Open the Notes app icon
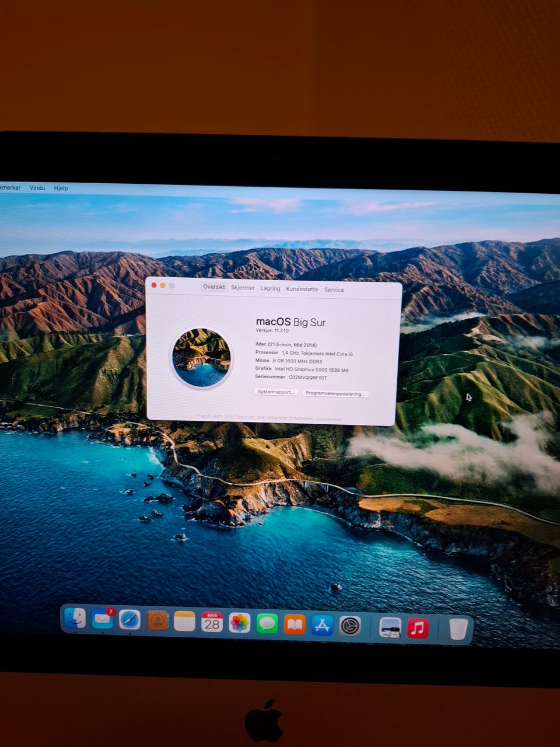560x747 pixels. pos(184,621)
